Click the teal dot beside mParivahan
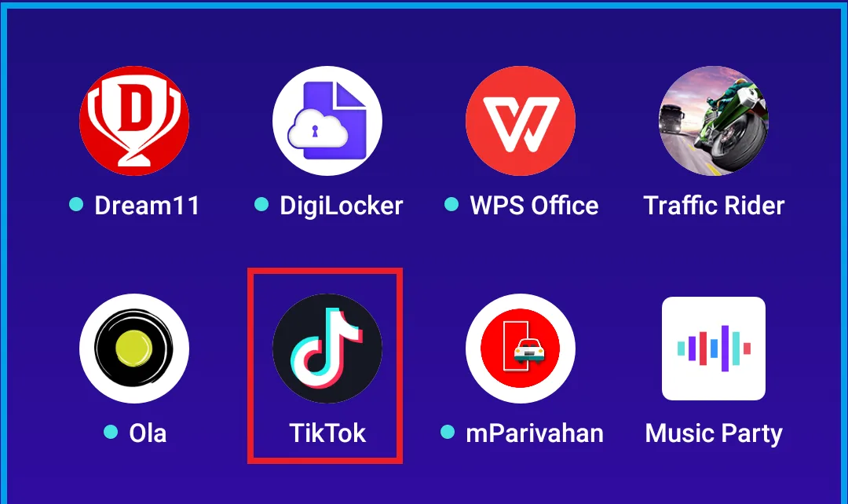This screenshot has height=504, width=848. point(448,432)
